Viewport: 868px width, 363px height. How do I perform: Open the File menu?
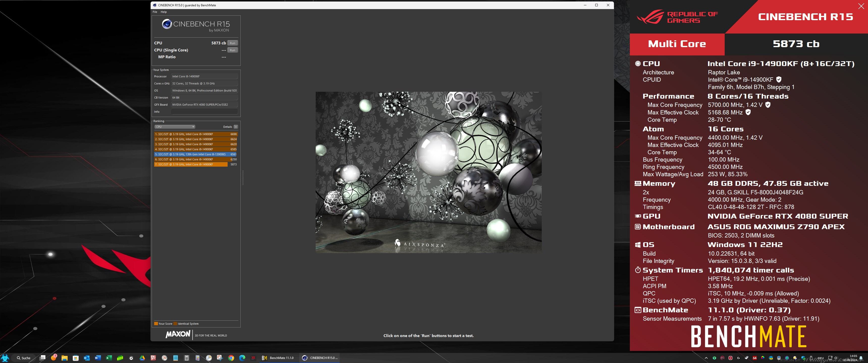pyautogui.click(x=155, y=12)
